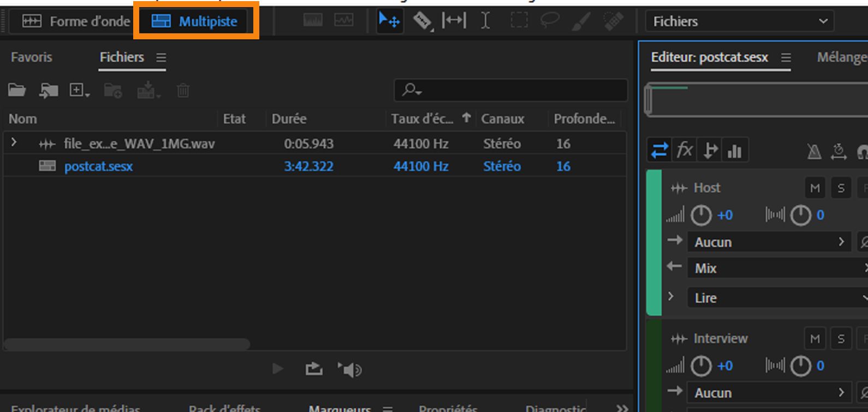Click the Host track pan knob
Screen dimensions: 868x412
pyautogui.click(x=801, y=215)
